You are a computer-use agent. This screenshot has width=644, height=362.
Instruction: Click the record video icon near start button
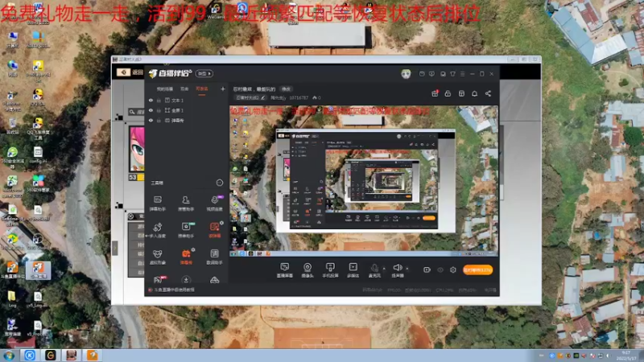coord(427,269)
